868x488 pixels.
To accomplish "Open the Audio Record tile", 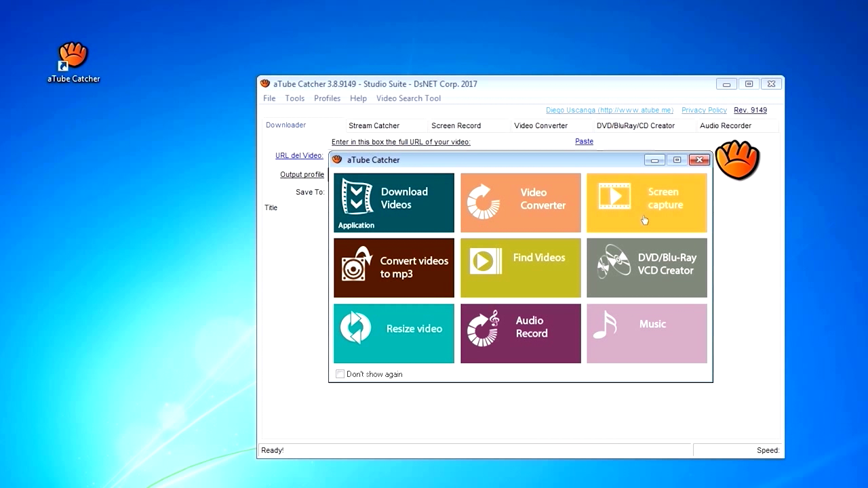I will [x=520, y=333].
